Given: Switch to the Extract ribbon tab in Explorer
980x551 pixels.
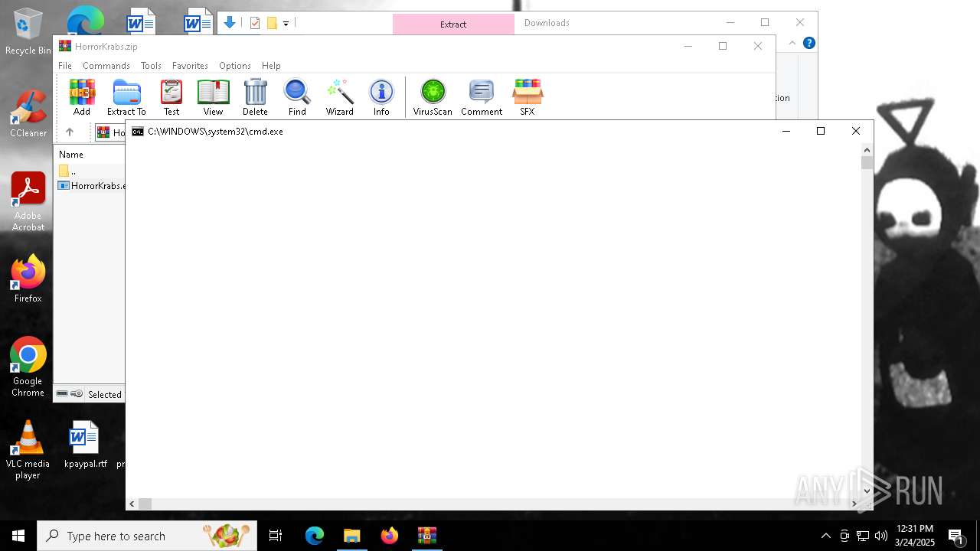Looking at the screenshot, I should pos(453,24).
